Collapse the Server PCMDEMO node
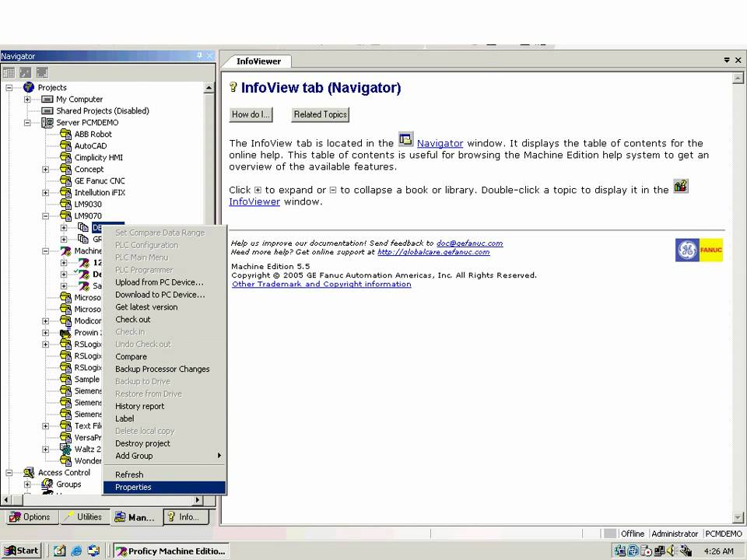Viewport: 747px width, 560px height. pos(27,122)
